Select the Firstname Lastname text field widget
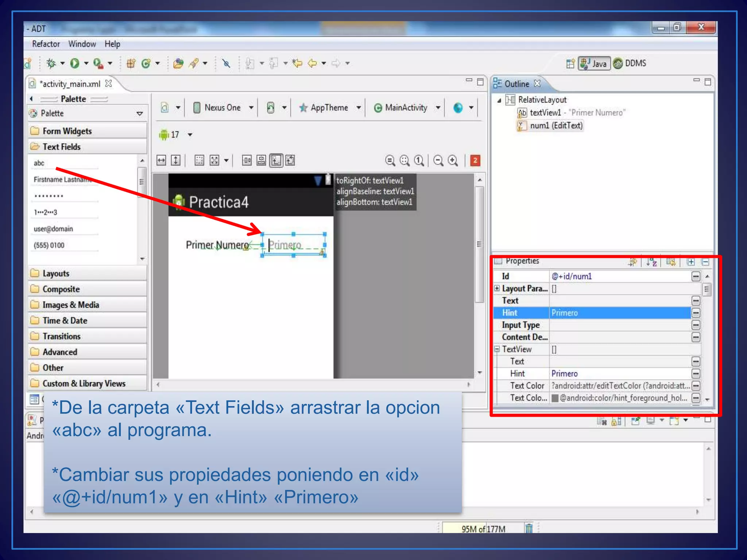Viewport: 747px width, 560px height. (x=66, y=180)
